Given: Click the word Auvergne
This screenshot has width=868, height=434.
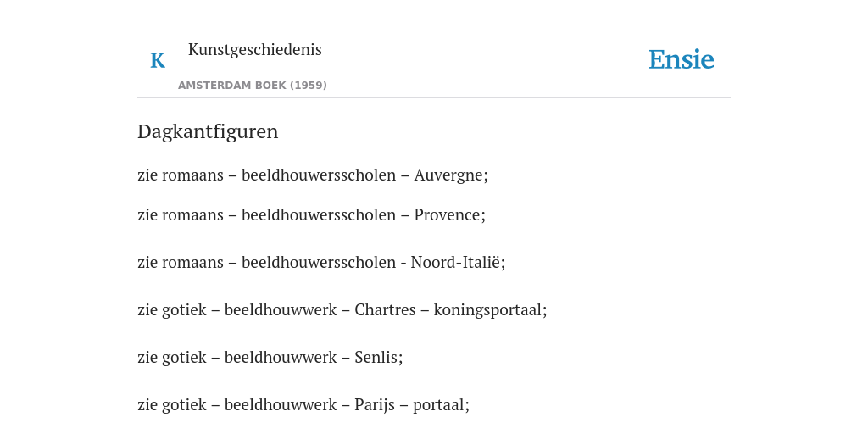Looking at the screenshot, I should (449, 176).
